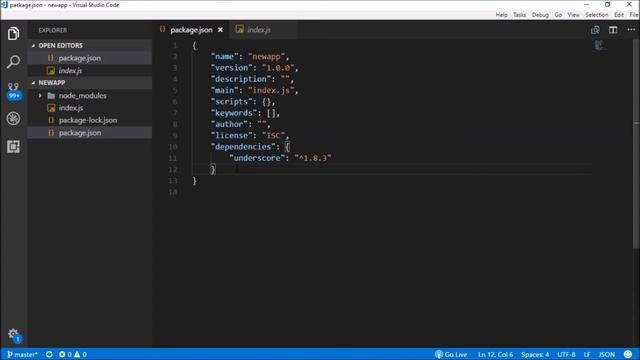This screenshot has height=360, width=640.
Task: Open the More Actions ellipsis menu
Action: click(x=631, y=30)
